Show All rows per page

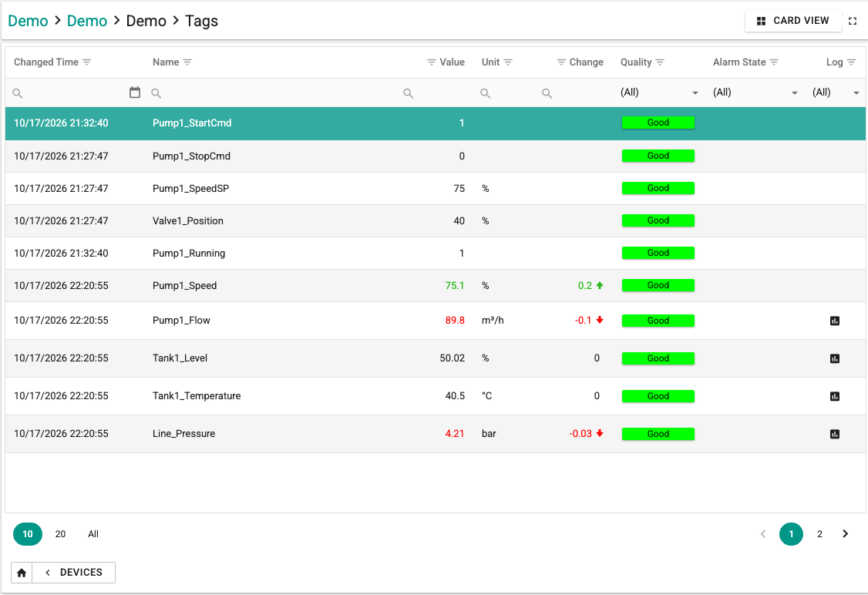coord(93,534)
